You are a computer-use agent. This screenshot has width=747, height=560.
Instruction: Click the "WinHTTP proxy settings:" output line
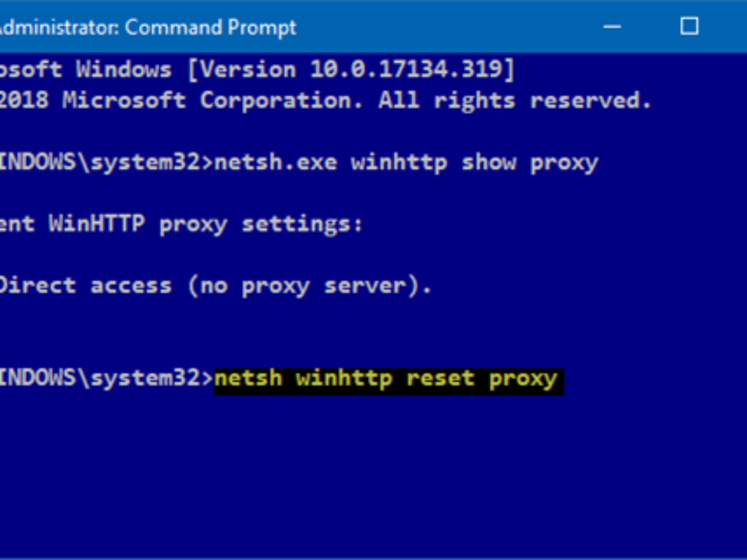tap(206, 224)
